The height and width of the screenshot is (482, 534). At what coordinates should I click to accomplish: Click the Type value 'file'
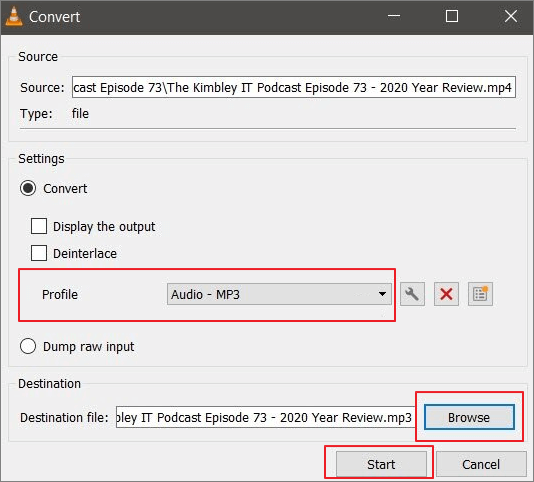(x=80, y=114)
